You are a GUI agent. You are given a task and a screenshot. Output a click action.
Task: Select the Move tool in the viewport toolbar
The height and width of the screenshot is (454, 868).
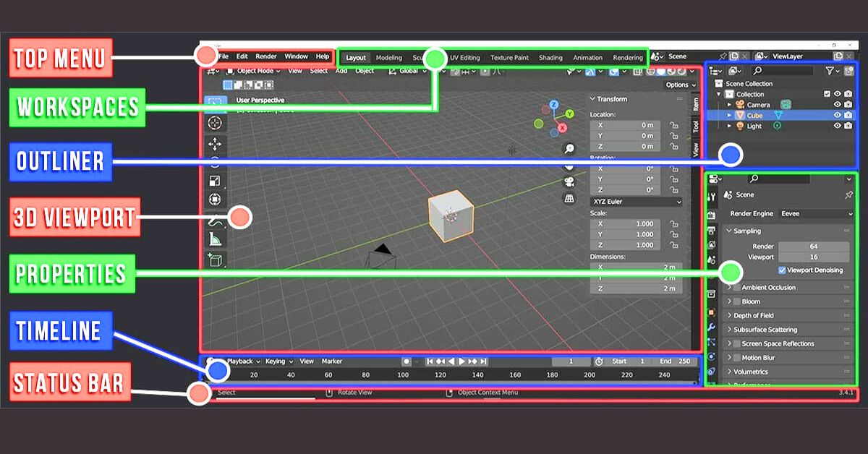click(217, 142)
